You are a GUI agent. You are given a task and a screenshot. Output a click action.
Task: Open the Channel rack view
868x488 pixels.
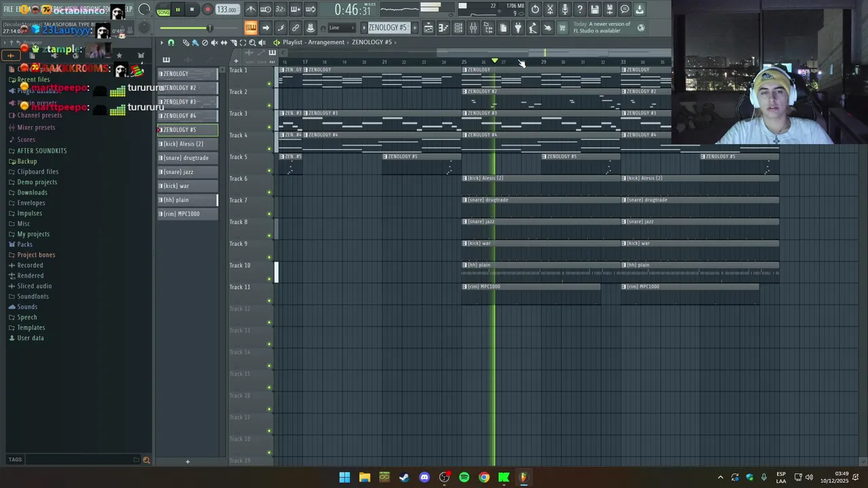point(458,28)
